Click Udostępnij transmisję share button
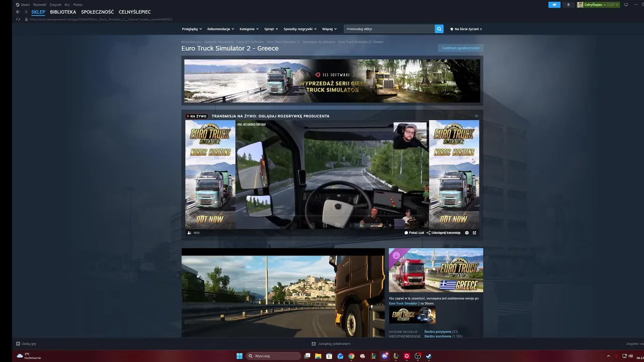Viewport: 644px width, 362px height. click(443, 233)
